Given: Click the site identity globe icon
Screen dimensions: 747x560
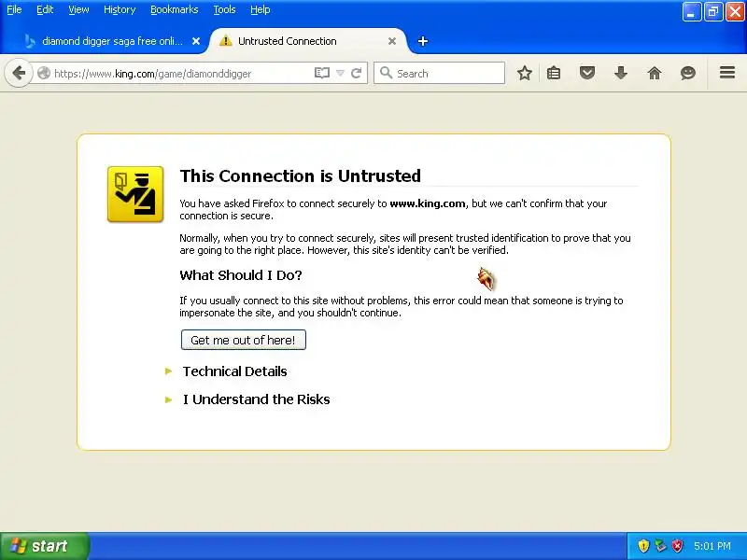Looking at the screenshot, I should pyautogui.click(x=44, y=74).
